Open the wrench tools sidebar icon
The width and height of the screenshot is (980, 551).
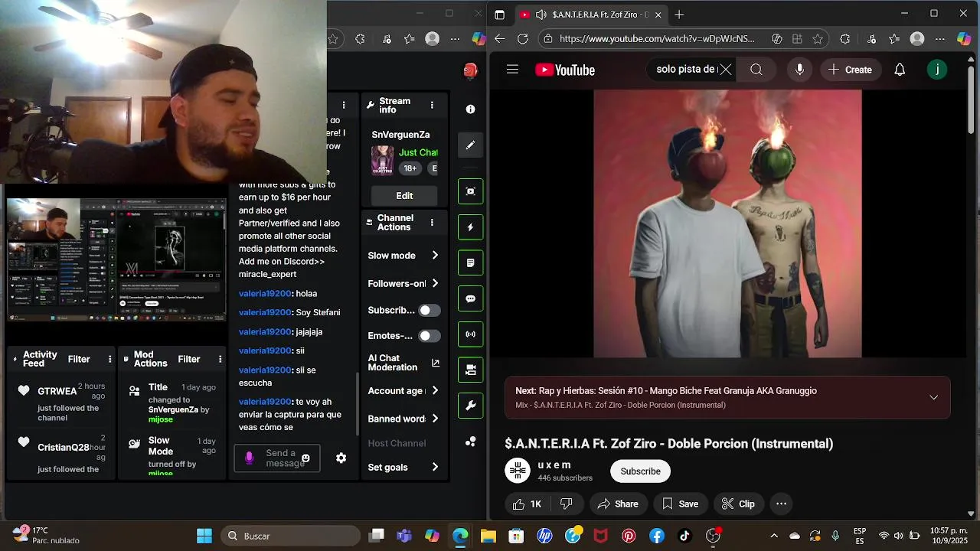click(x=470, y=406)
